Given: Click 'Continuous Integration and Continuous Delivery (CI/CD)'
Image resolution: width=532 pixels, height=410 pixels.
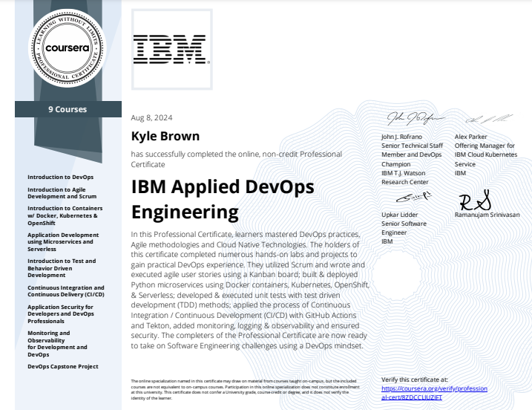Looking at the screenshot, I should coord(66,291).
